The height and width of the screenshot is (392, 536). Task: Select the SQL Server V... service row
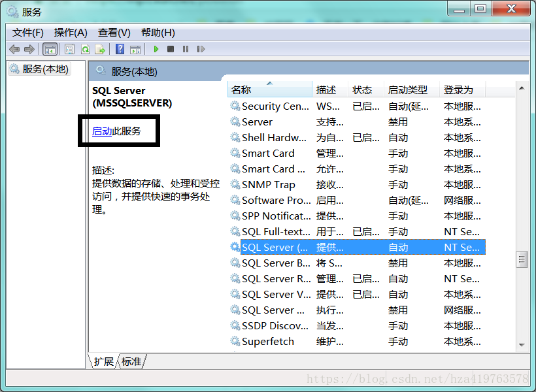tap(356, 294)
